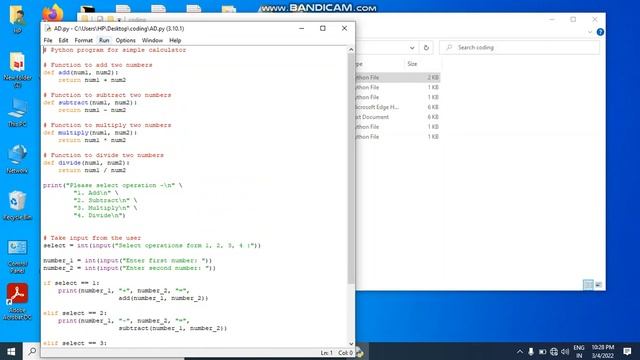Click the Size column header in Explorer
This screenshot has width=640, height=360.
point(412,64)
